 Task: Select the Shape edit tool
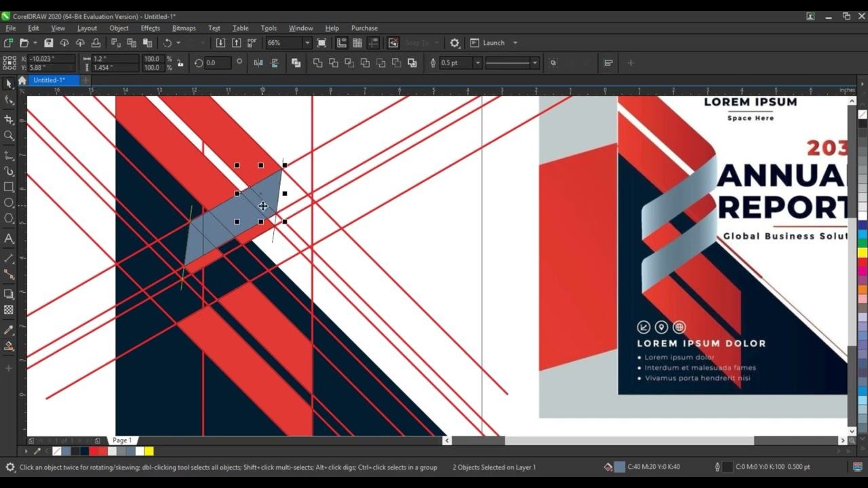[x=9, y=100]
